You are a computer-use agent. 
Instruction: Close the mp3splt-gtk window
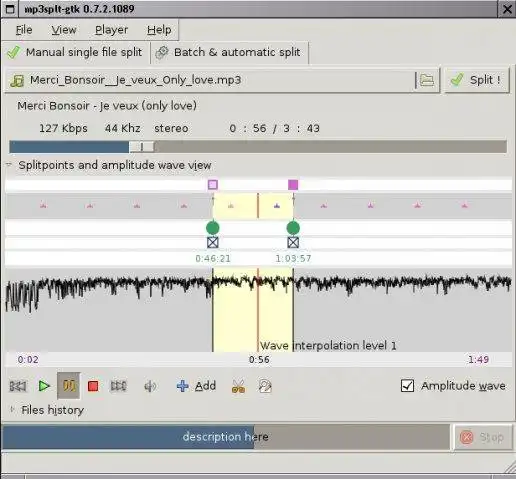tap(507, 9)
